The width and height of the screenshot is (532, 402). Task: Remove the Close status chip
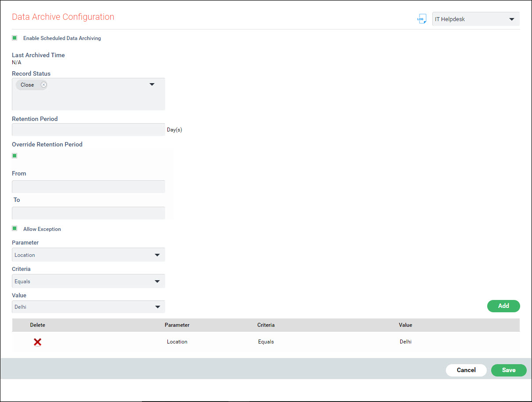click(43, 84)
